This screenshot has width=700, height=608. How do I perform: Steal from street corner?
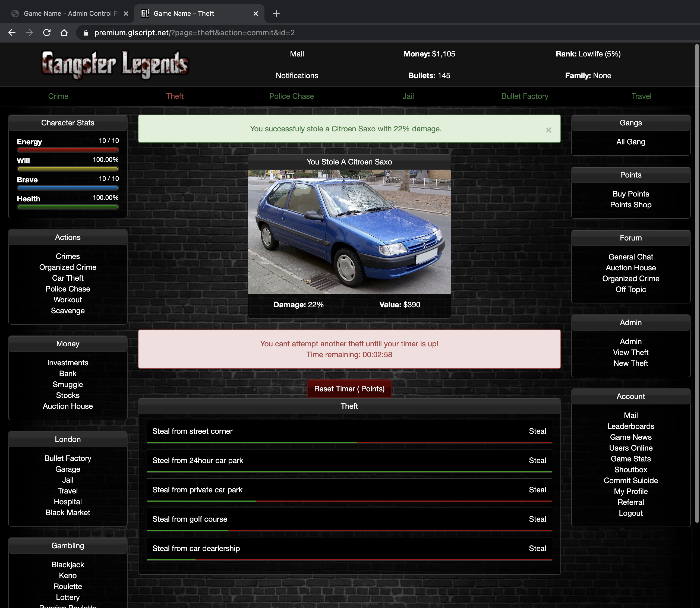pyautogui.click(x=537, y=431)
